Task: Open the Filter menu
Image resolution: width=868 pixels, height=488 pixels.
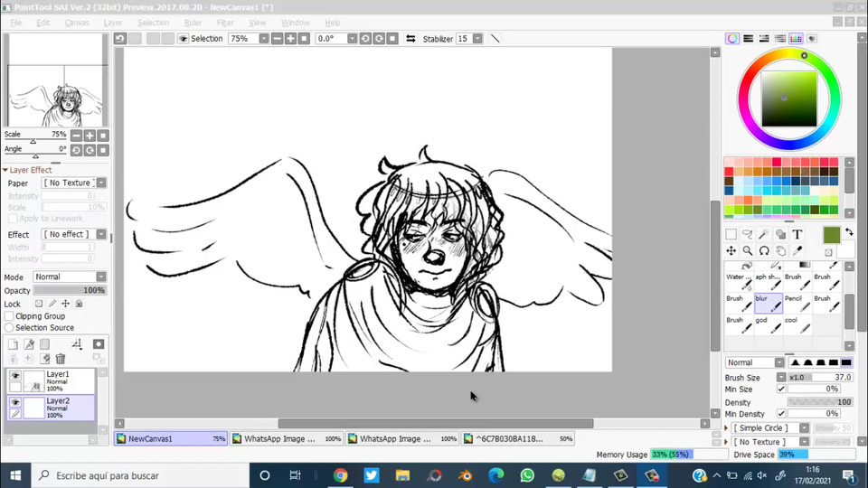Action: pos(225,23)
